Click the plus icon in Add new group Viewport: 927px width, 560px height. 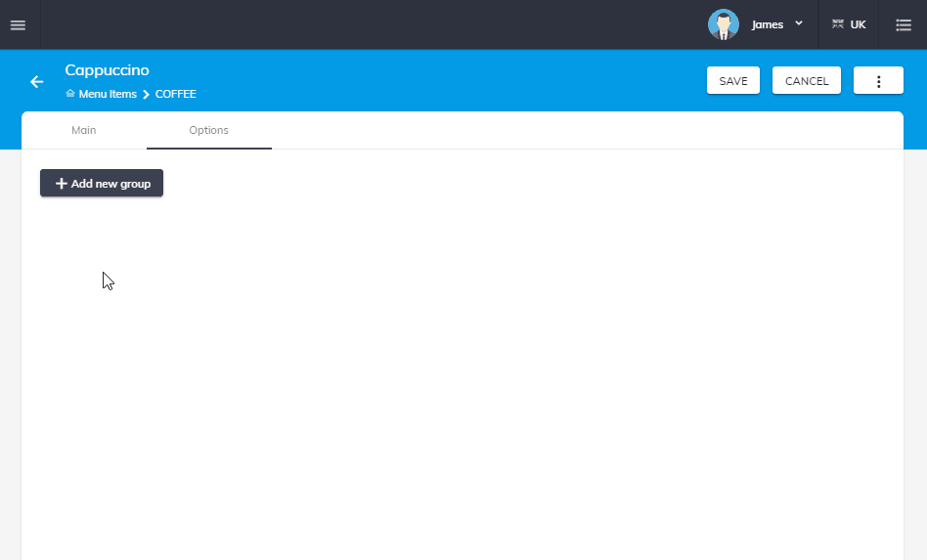[x=62, y=183]
